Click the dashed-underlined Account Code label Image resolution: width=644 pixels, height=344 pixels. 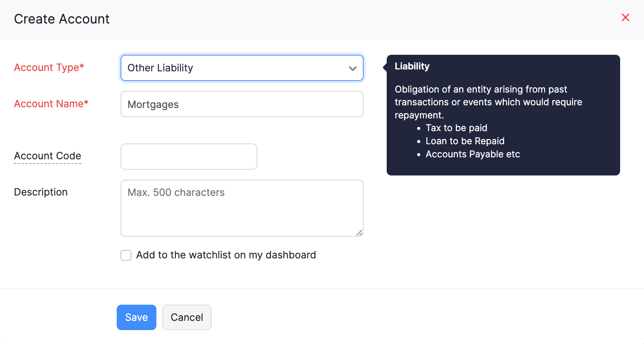(x=47, y=156)
